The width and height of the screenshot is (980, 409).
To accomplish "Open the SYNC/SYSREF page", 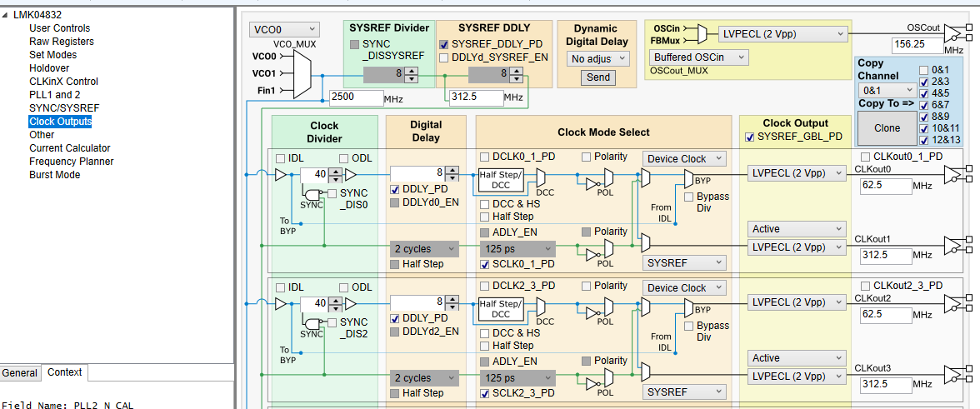I will click(63, 108).
